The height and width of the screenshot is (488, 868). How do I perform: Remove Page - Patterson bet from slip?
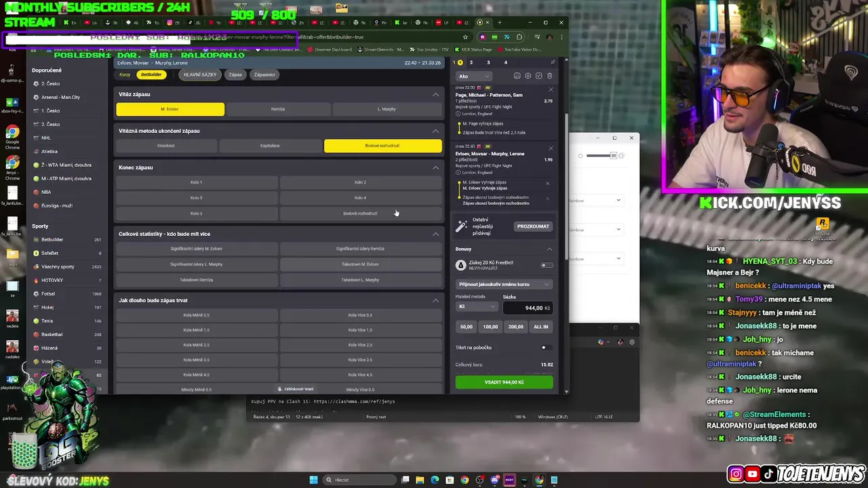coord(551,89)
